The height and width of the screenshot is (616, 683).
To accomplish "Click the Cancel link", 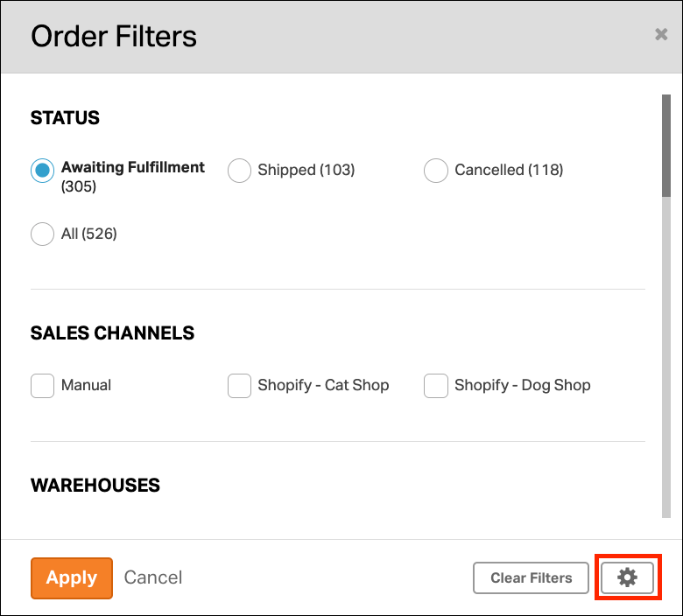I will tap(153, 577).
